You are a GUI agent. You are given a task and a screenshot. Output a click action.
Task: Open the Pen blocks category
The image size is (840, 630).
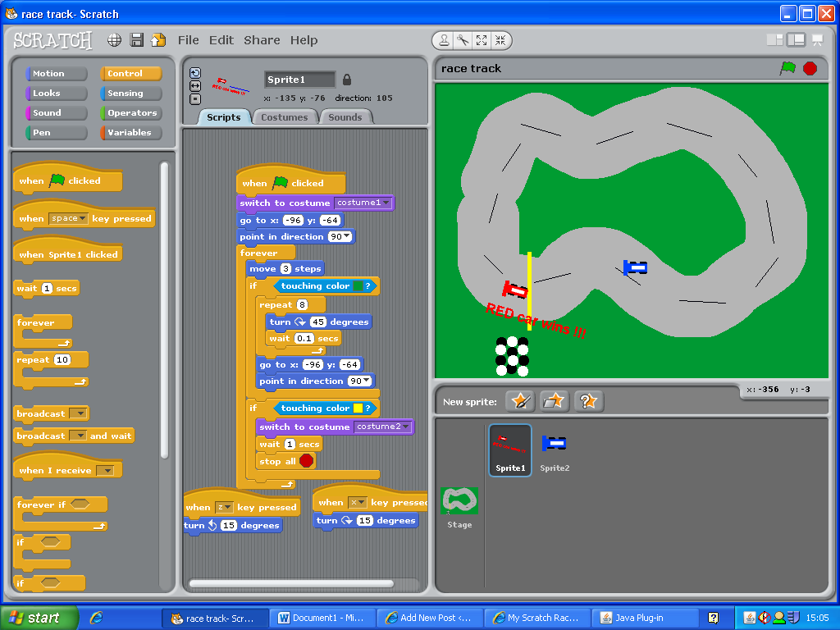click(57, 132)
